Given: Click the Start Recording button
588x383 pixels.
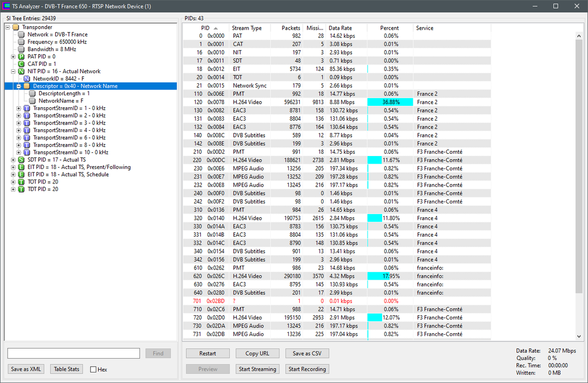Looking at the screenshot, I should click(307, 369).
